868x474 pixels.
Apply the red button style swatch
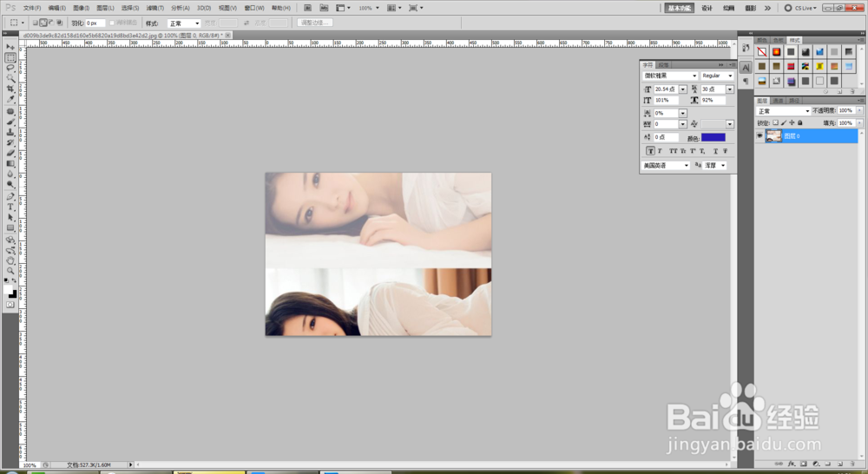point(791,67)
